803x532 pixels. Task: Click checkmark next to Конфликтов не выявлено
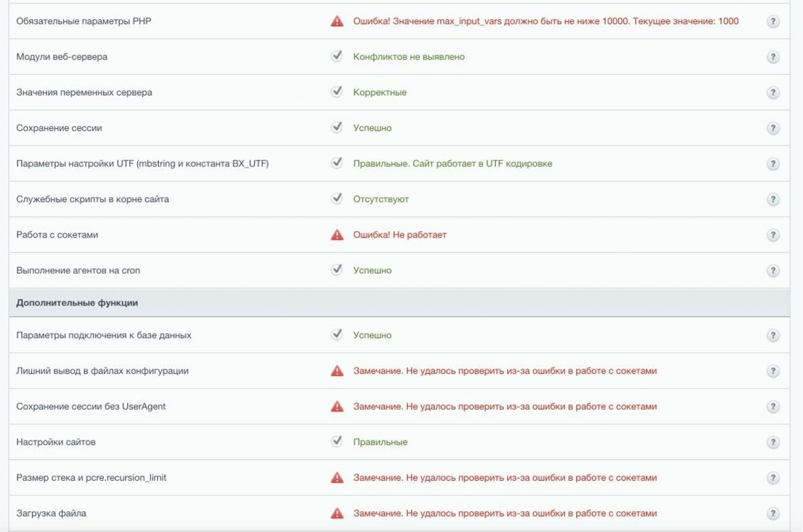click(x=337, y=56)
